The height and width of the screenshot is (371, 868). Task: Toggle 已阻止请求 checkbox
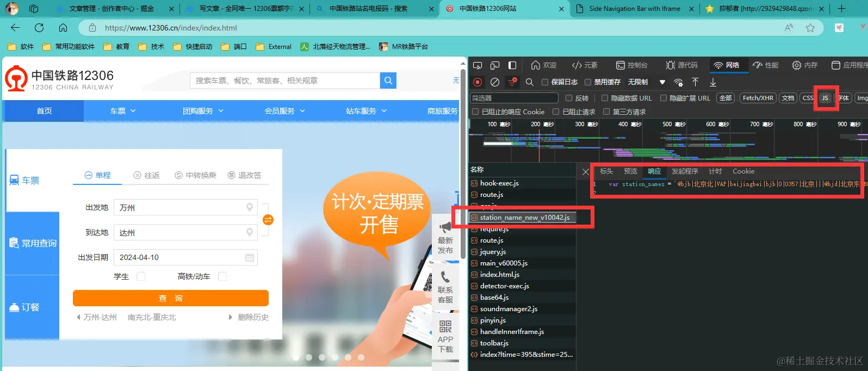tap(556, 112)
